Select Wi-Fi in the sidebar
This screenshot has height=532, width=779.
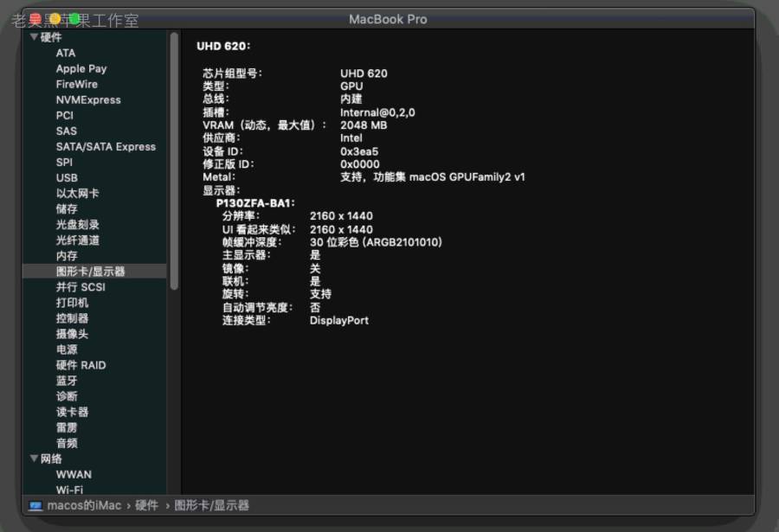click(x=73, y=490)
